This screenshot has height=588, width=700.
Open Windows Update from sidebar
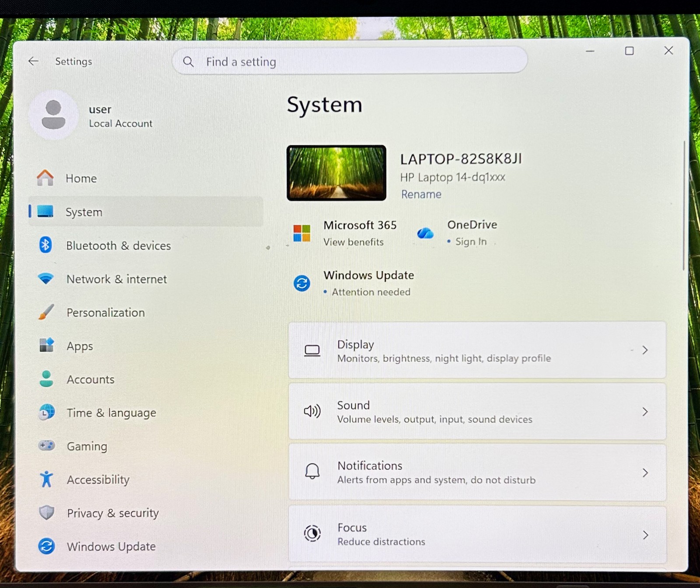tap(146, 546)
